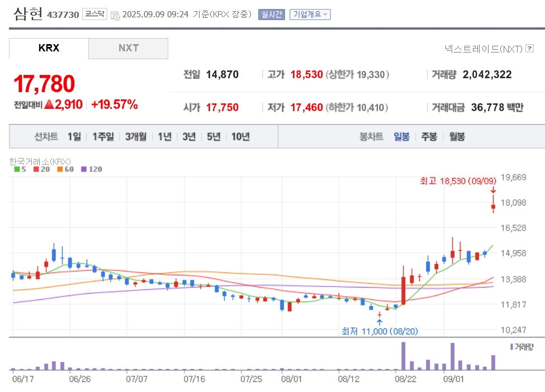Click the green 5-day moving average legend
Viewport: 545px width, 392px height.
20,169
